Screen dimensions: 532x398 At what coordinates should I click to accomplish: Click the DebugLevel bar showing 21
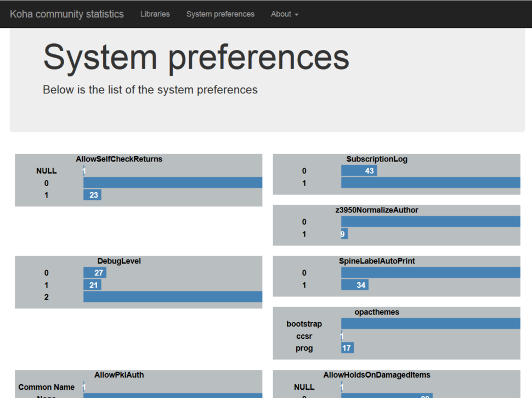(92, 285)
